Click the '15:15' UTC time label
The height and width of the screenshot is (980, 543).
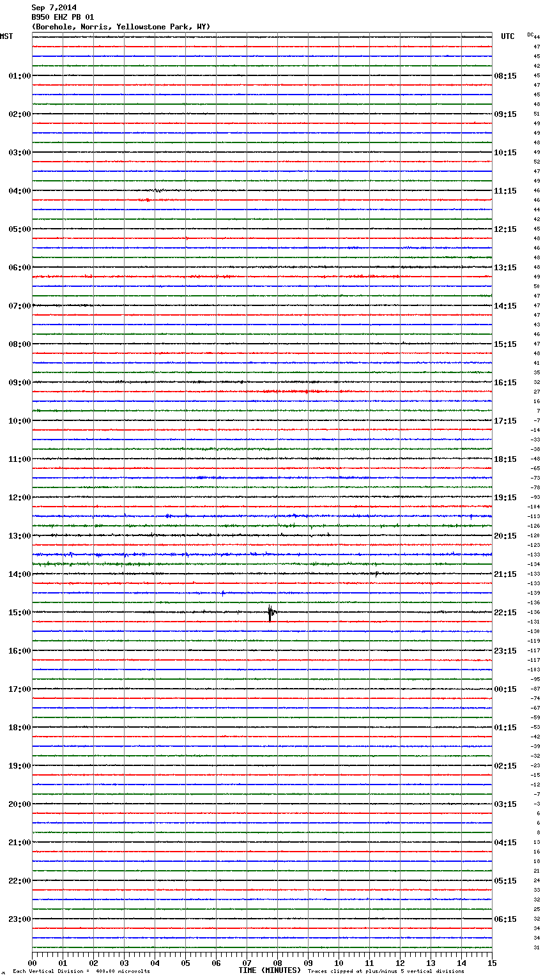pyautogui.click(x=505, y=344)
